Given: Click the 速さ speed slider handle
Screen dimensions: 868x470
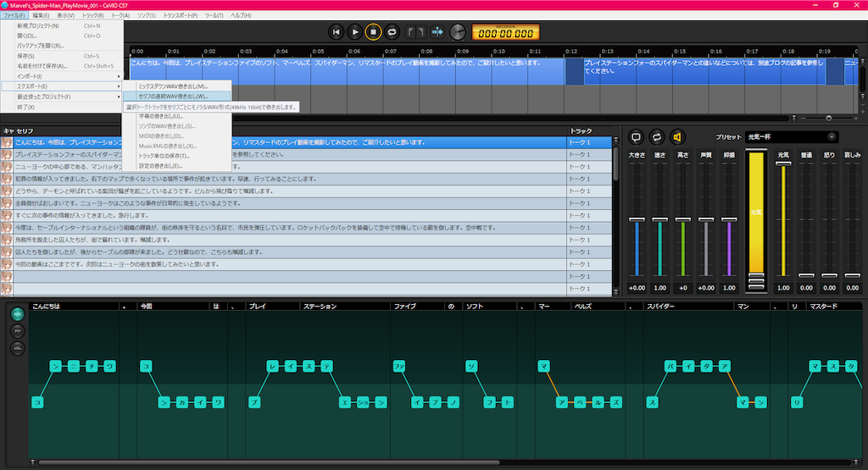Looking at the screenshot, I should pos(659,219).
